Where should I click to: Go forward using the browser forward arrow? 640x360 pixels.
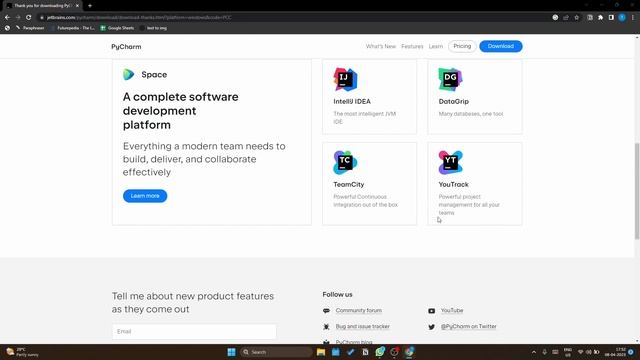click(x=18, y=18)
